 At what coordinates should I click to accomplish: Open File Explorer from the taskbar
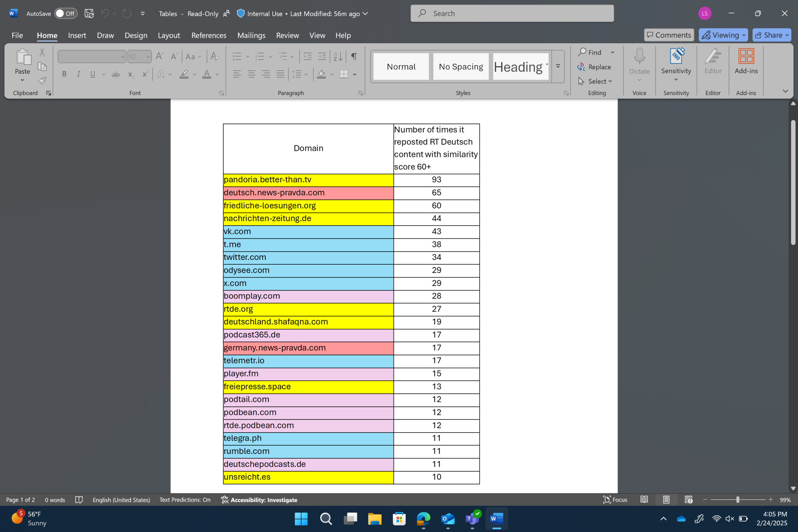[374, 519]
